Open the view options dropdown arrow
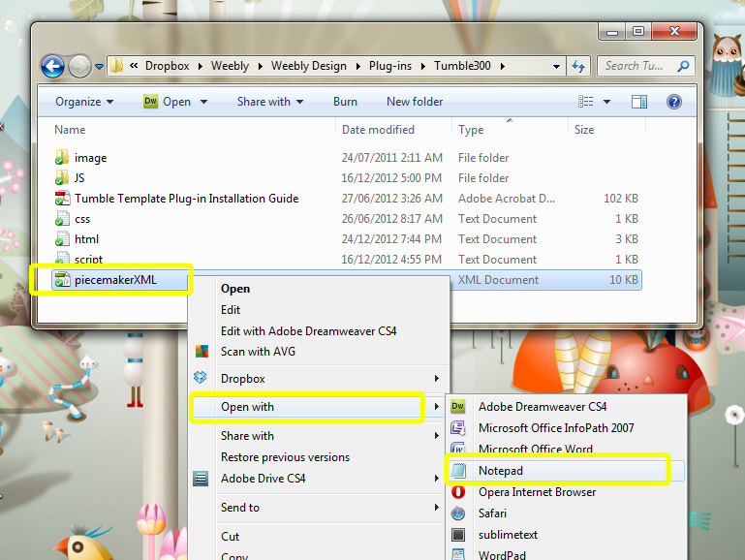Screen dimensions: 745x560 (x=606, y=102)
